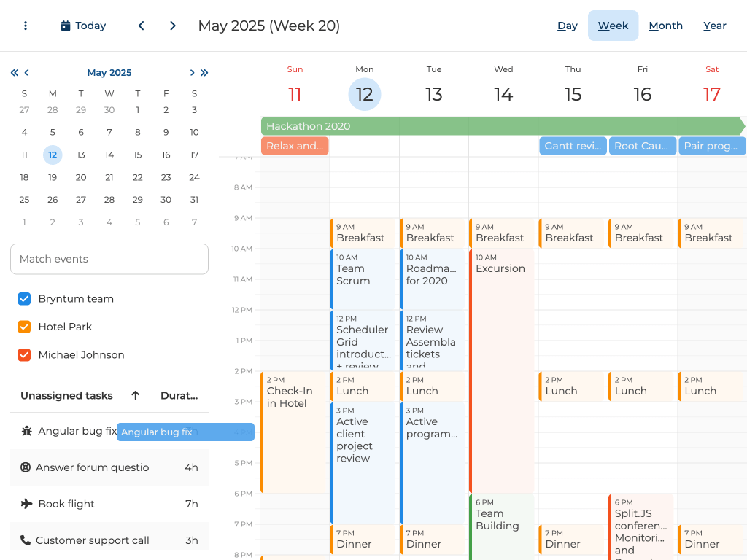This screenshot has width=747, height=560.
Task: Click the airplane icon beside Book flight
Action: pyautogui.click(x=27, y=504)
